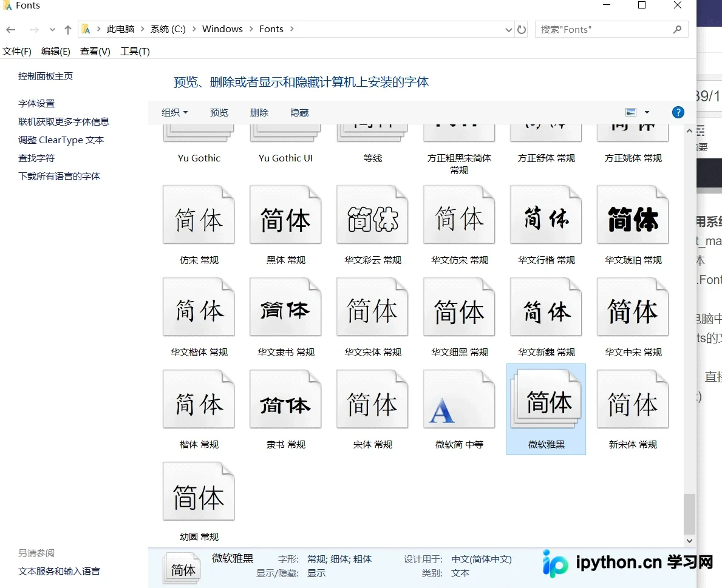Screen dimensions: 722x588
Task: Select the 黑体 常规 font icon
Action: pos(285,214)
